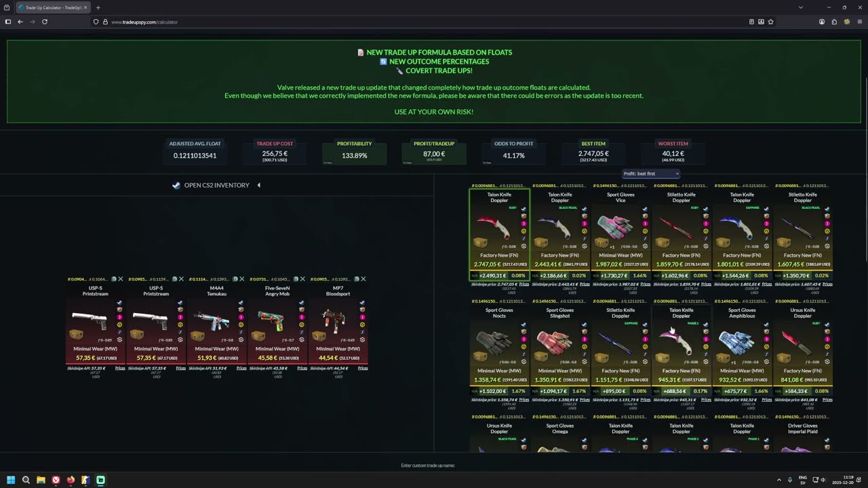Click yellow marketplace icon on Sport Gloves Nocts
The image size is (868, 488).
[x=524, y=346]
